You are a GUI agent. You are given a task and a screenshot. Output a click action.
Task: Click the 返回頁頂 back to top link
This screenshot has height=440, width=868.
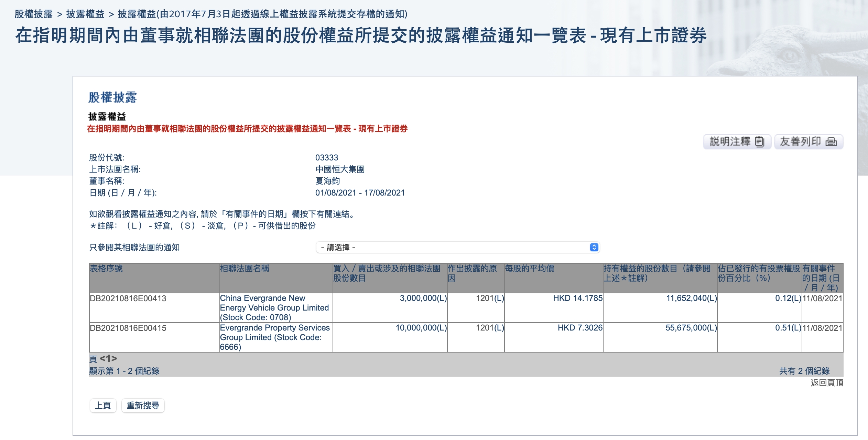(827, 383)
